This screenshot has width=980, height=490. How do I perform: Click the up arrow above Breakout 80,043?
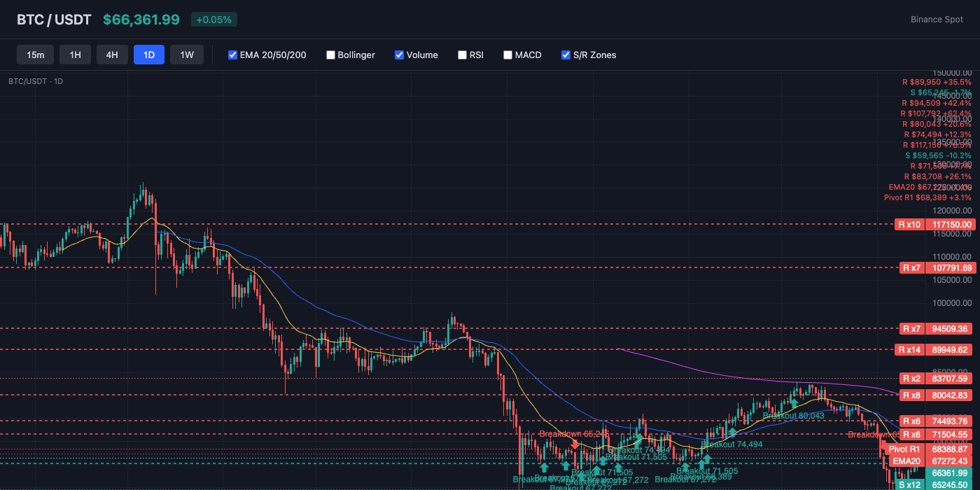click(794, 403)
